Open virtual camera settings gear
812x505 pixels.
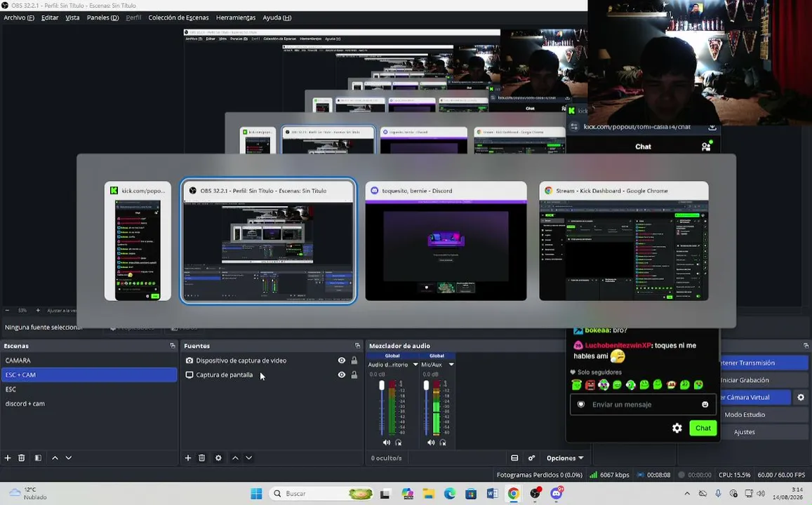click(x=801, y=398)
